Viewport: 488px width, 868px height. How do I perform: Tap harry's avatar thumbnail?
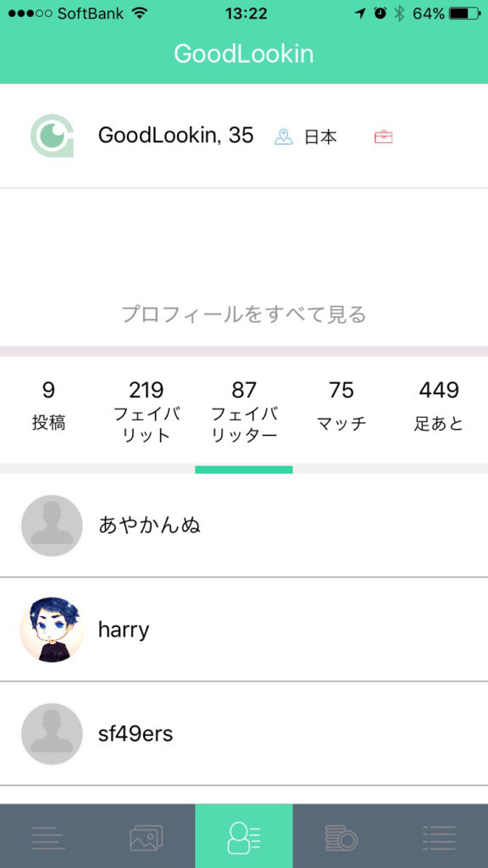[x=52, y=629]
